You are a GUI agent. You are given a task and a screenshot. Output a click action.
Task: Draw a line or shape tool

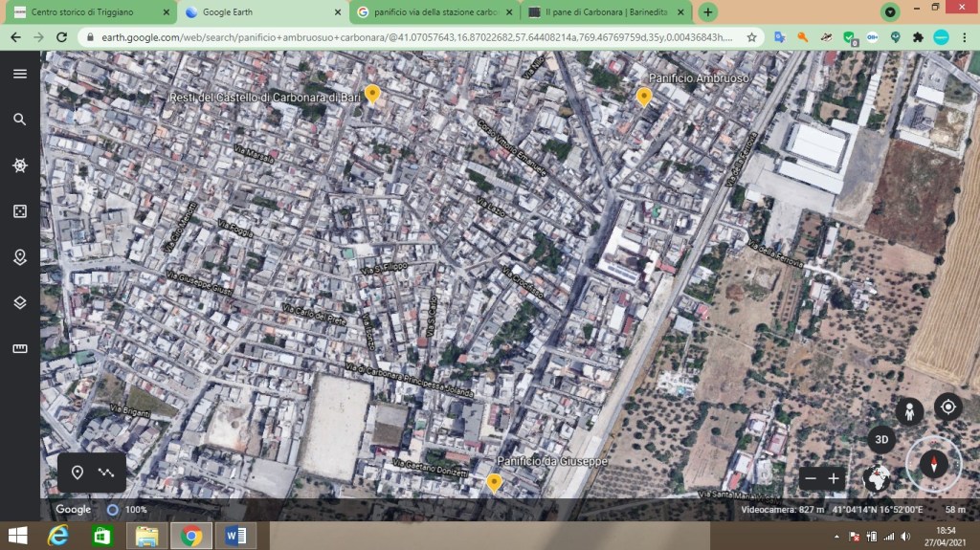(104, 473)
